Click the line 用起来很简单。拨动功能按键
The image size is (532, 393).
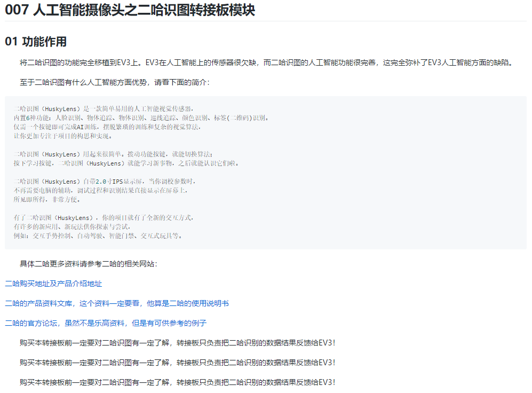pyautogui.click(x=113, y=154)
